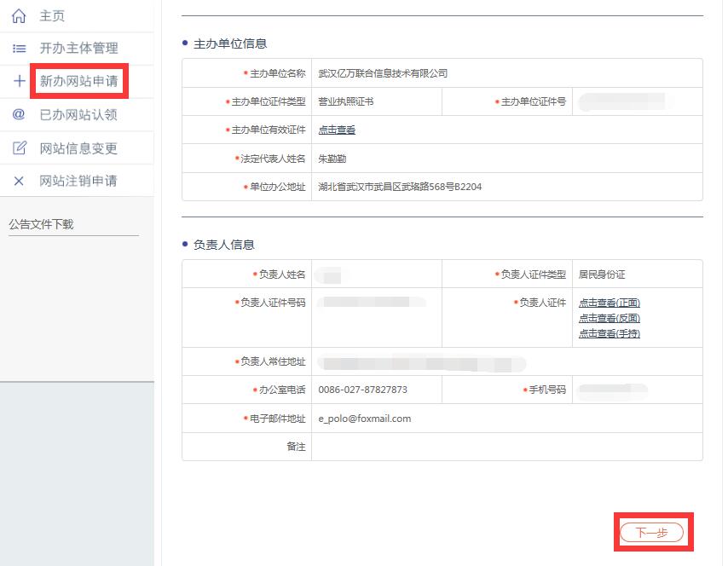728x566 pixels.
Task: Click the empty 备注 field
Action: point(506,447)
